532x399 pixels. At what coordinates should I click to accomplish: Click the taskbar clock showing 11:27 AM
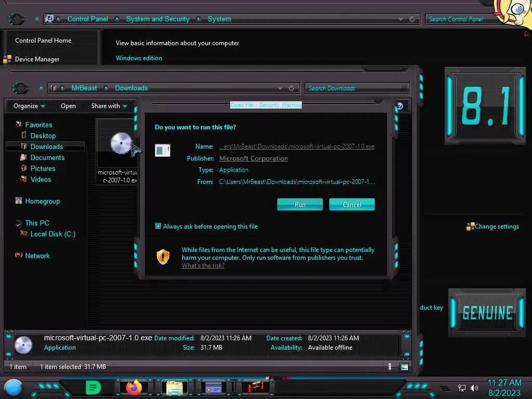pos(504,383)
